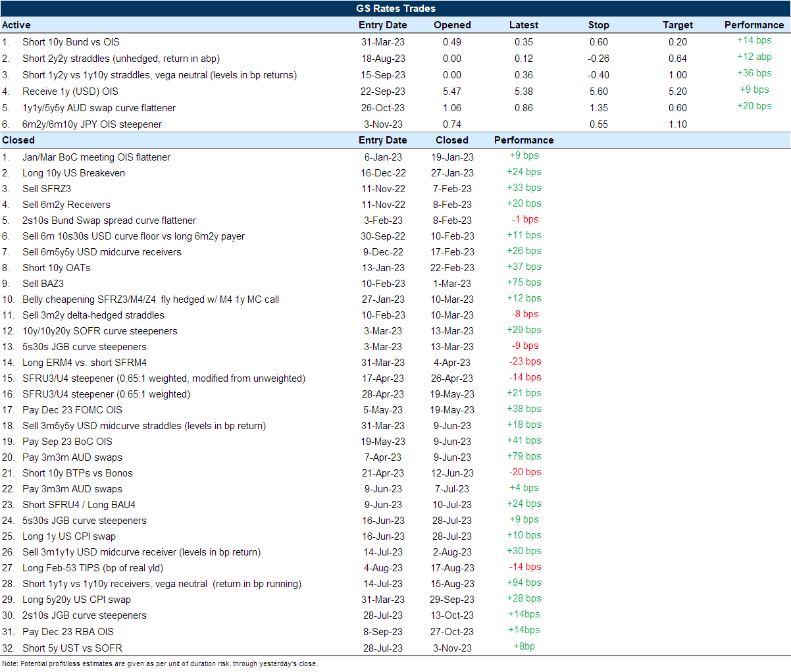Image resolution: width=791 pixels, height=672 pixels.
Task: Select "Receive 1y (USD) OIS" trade
Action: pyautogui.click(x=70, y=91)
